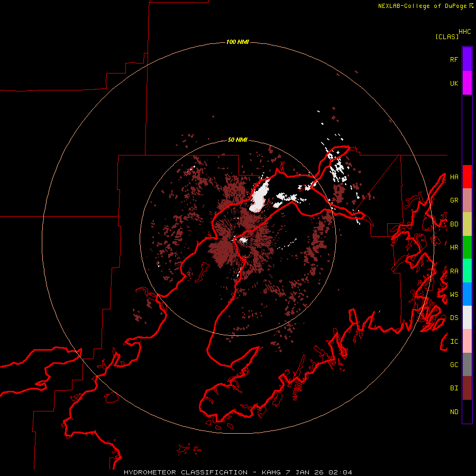Click the IC pink legend swatch
Screen dimensions: 476x476
(467, 341)
